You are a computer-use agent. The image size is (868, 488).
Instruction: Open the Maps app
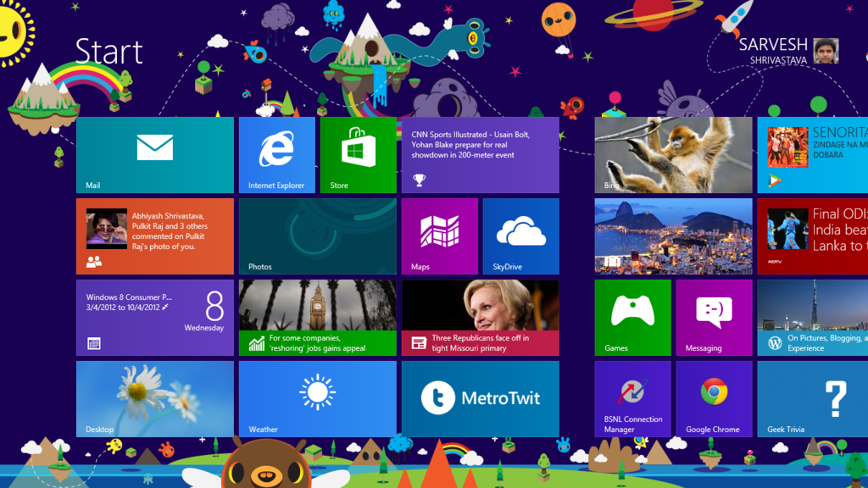pyautogui.click(x=439, y=236)
